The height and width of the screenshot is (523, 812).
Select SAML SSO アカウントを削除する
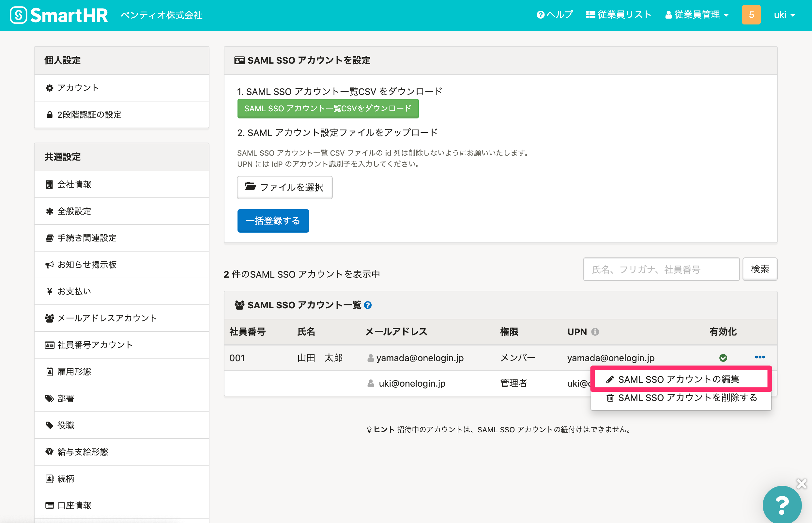click(681, 398)
